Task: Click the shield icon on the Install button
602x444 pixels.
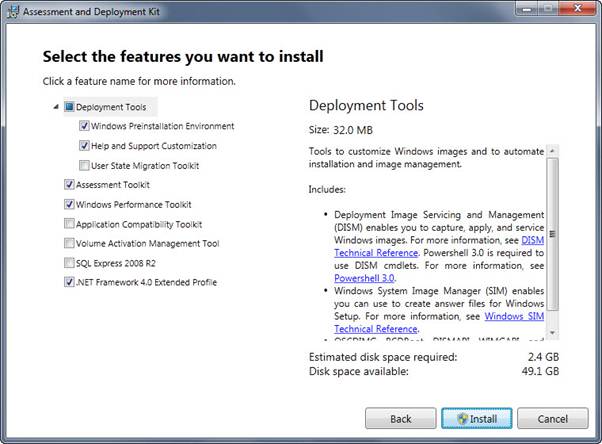Action: click(463, 419)
